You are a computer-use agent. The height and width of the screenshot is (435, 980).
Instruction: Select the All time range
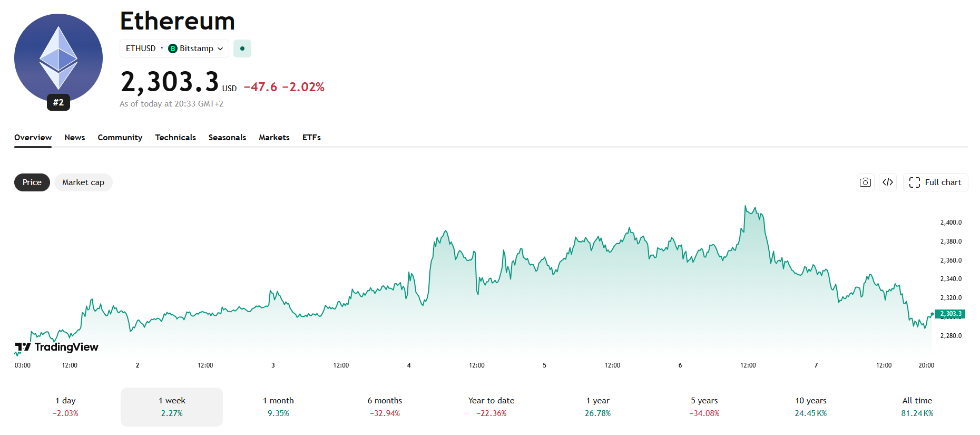(x=917, y=407)
